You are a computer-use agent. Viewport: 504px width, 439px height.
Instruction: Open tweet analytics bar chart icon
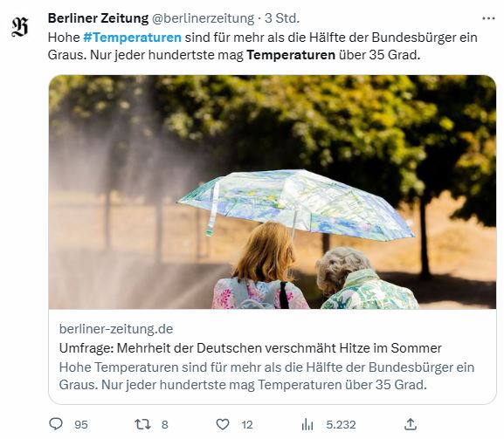pyautogui.click(x=307, y=424)
